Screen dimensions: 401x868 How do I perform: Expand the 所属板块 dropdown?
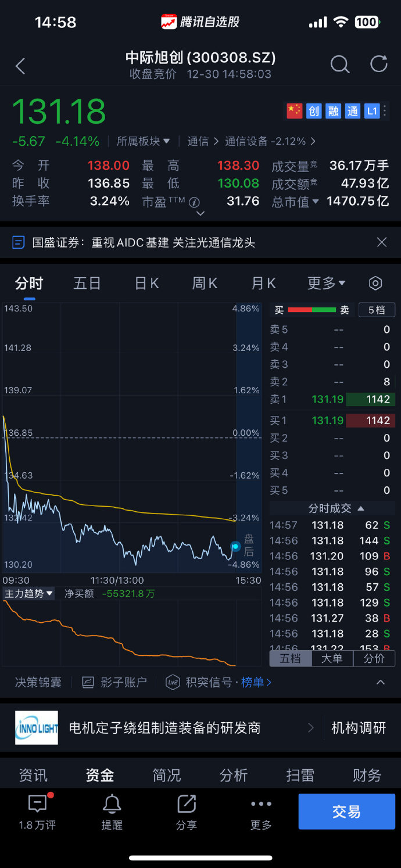click(144, 141)
